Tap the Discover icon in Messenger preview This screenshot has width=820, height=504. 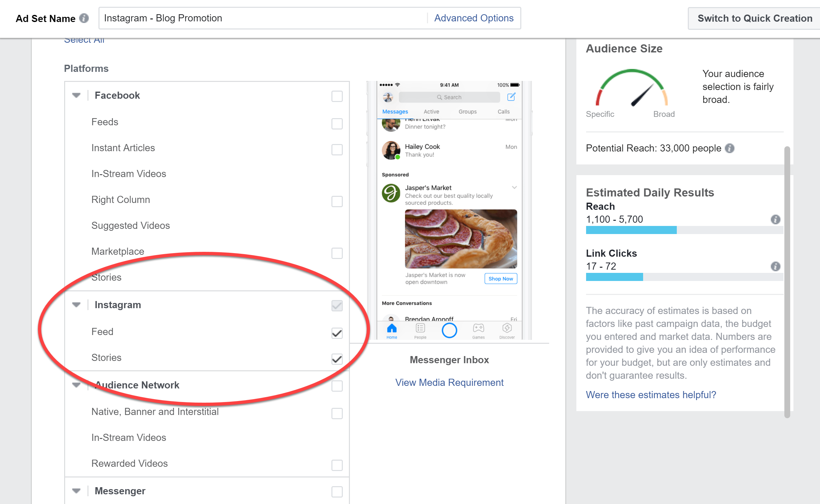coord(507,331)
